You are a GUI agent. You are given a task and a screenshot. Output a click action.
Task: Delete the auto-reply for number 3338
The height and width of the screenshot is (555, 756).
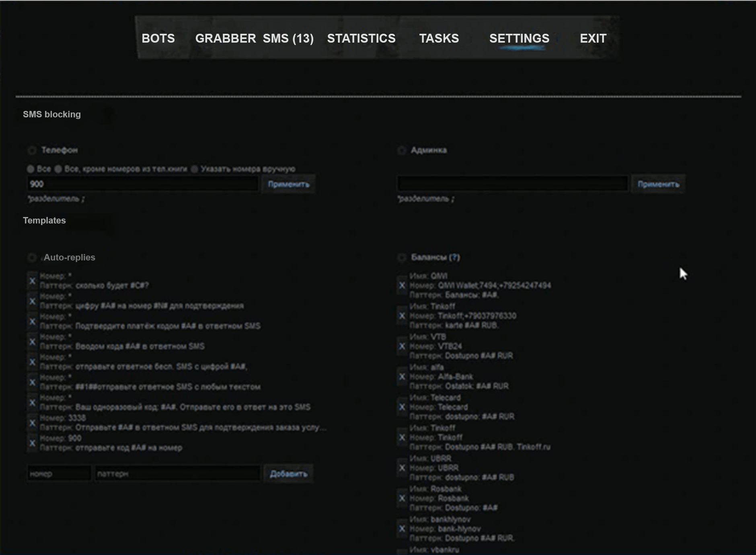pos(33,423)
